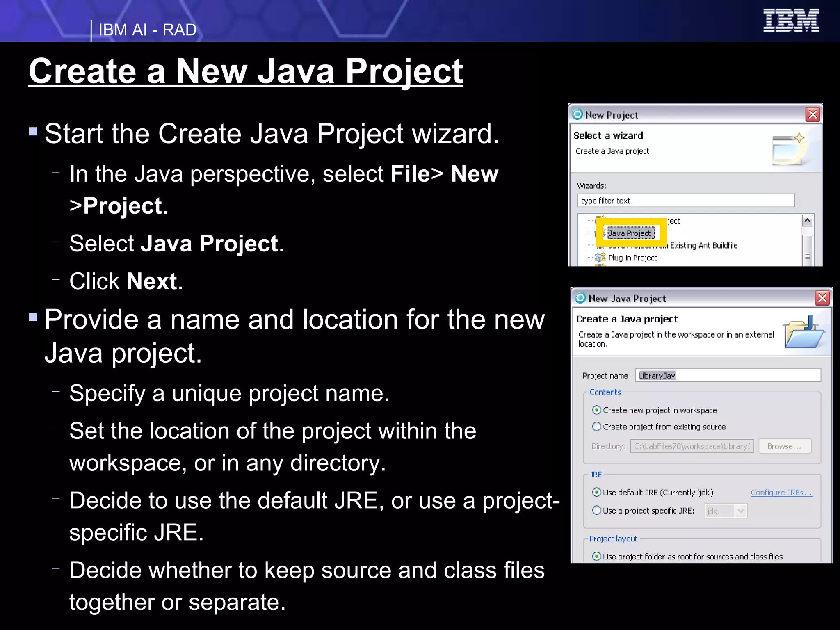Viewport: 840px width, 630px height.
Task: Click the wizard banner icon in New Project
Action: pyautogui.click(x=788, y=149)
